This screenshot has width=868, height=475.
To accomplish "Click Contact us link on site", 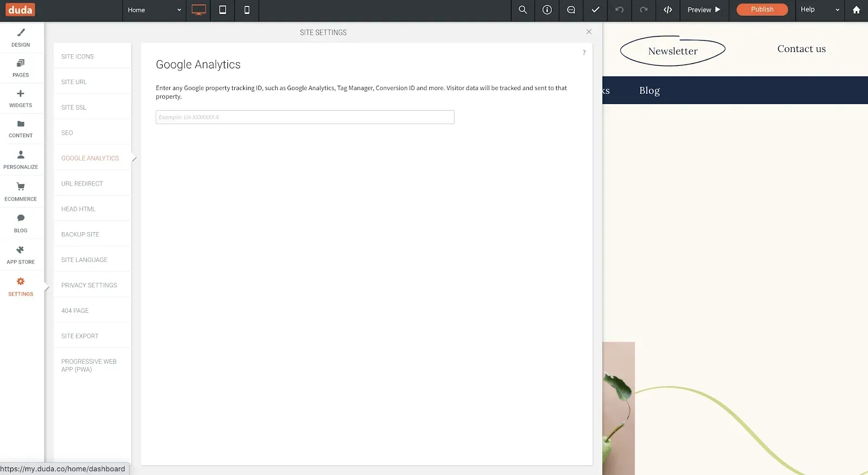I will pos(801,49).
